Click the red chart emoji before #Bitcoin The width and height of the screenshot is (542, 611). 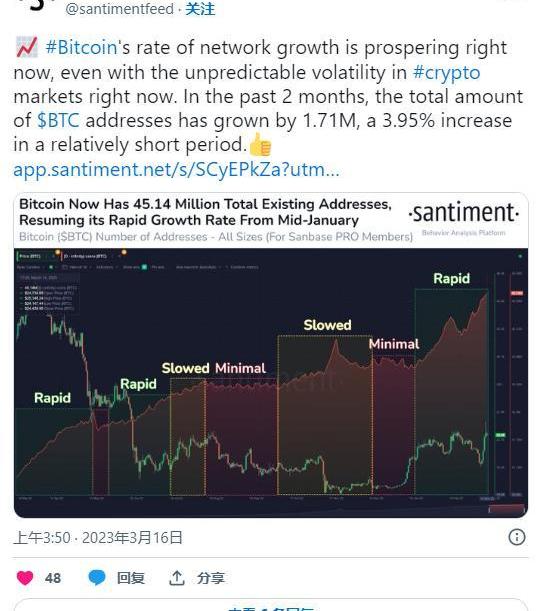pyautogui.click(x=27, y=48)
